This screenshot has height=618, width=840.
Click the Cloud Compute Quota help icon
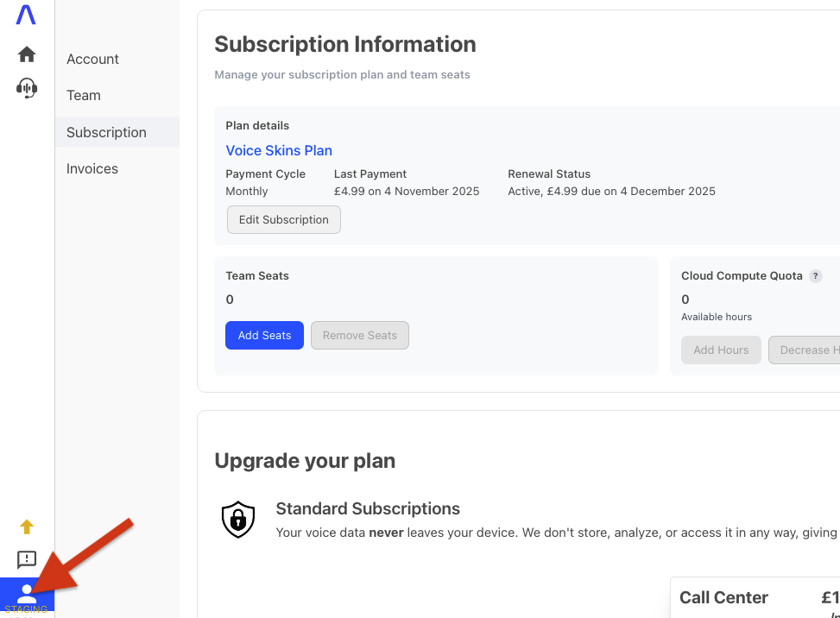pyautogui.click(x=815, y=276)
